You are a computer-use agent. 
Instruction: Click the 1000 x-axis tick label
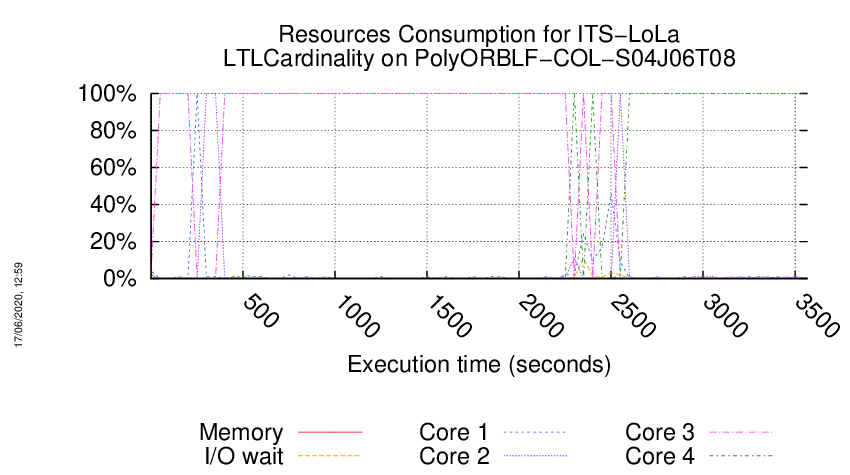(357, 316)
